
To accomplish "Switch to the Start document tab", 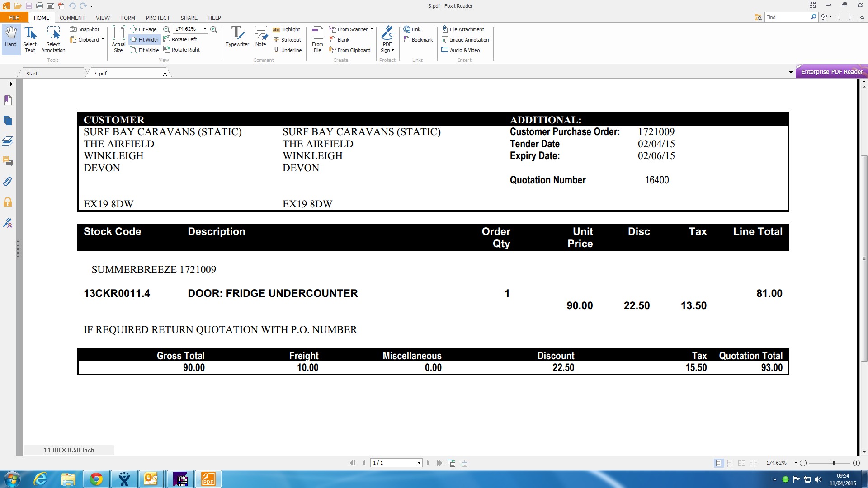I will 32,74.
